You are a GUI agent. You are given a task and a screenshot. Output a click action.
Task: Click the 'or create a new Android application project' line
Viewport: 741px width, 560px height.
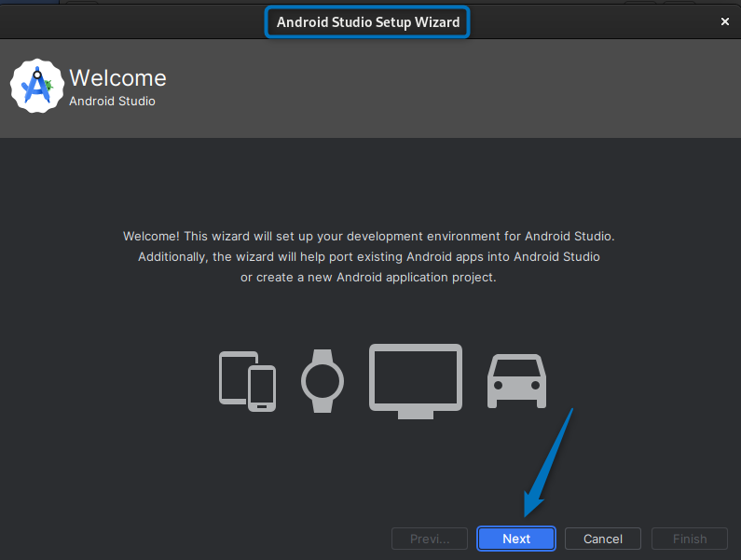(x=368, y=277)
